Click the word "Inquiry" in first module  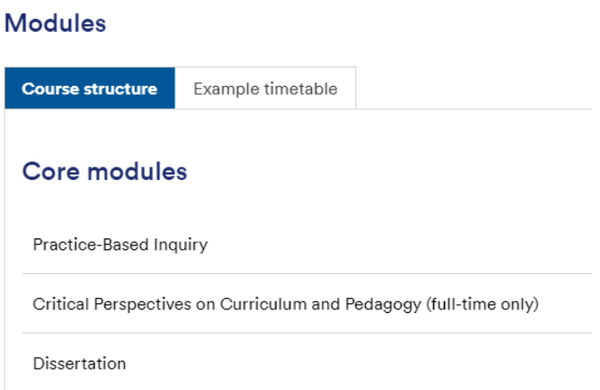click(x=181, y=245)
